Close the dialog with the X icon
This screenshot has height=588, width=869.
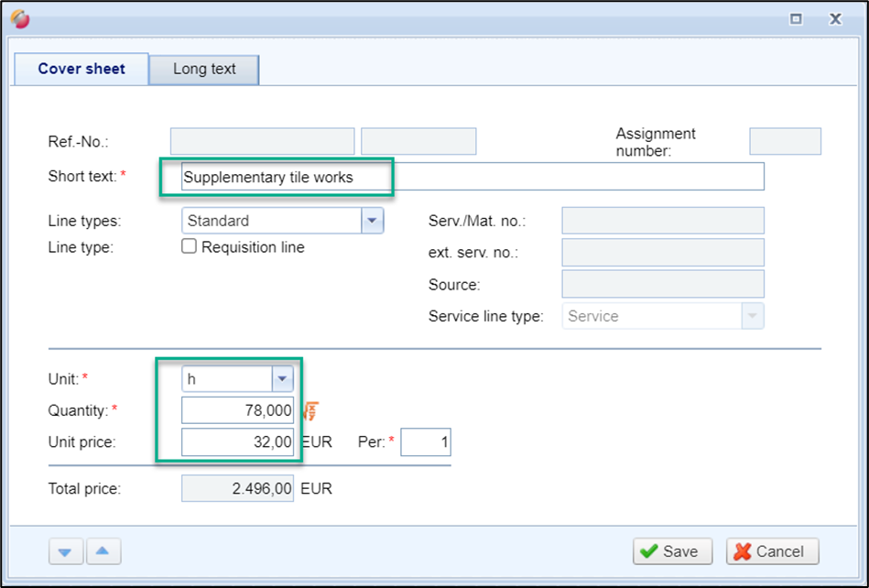click(x=835, y=18)
